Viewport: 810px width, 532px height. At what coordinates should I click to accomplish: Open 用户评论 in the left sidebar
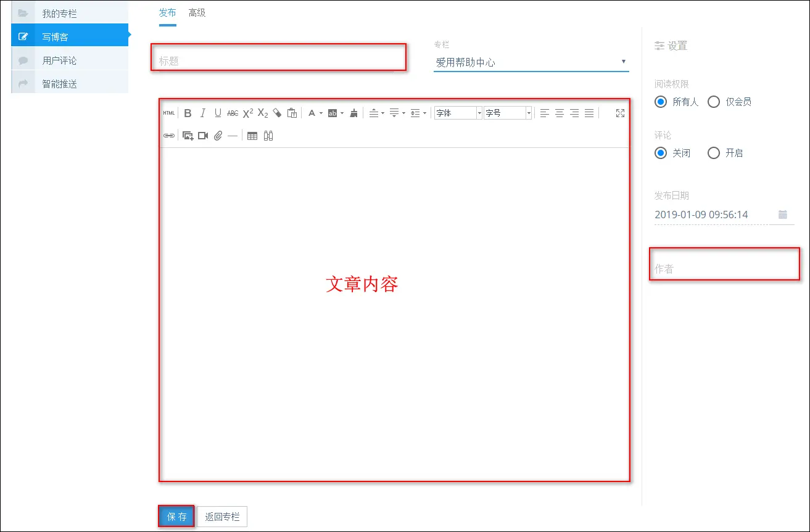pos(59,60)
